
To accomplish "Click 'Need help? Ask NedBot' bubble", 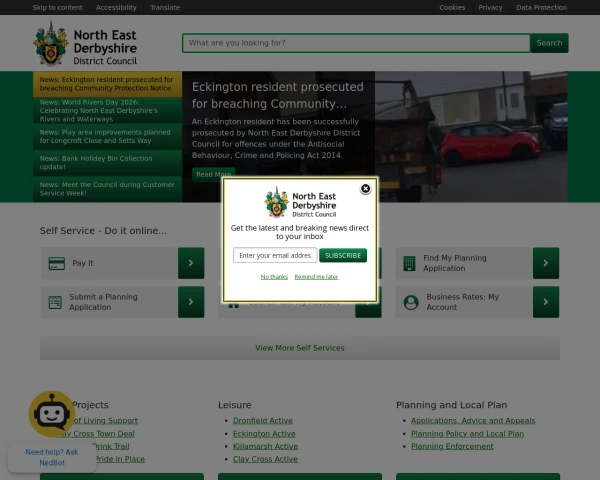I will [x=52, y=457].
